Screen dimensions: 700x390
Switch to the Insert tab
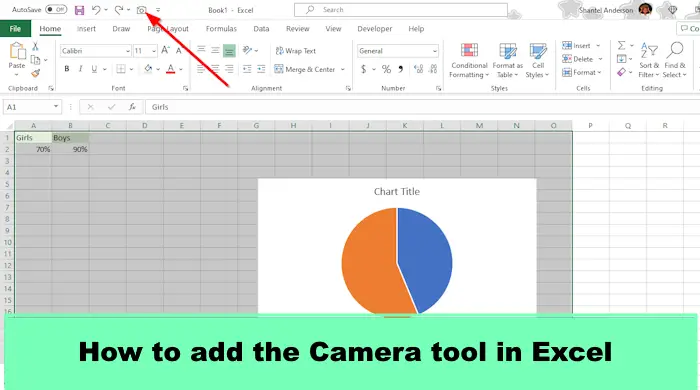[x=86, y=29]
